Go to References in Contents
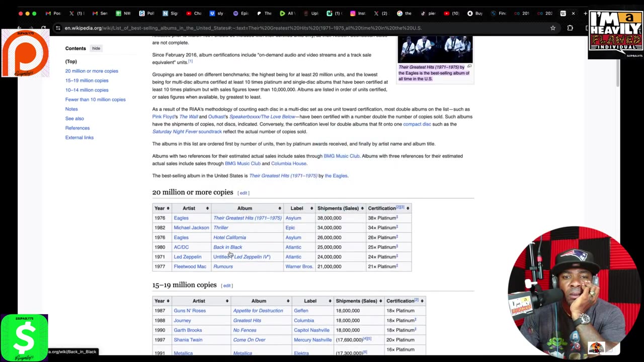Image resolution: width=644 pixels, height=362 pixels. pyautogui.click(x=77, y=128)
